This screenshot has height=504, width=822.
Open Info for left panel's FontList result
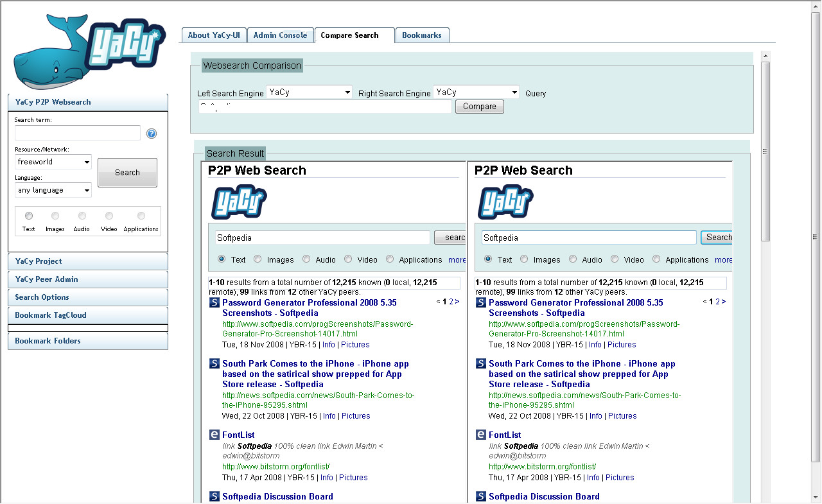coord(327,478)
